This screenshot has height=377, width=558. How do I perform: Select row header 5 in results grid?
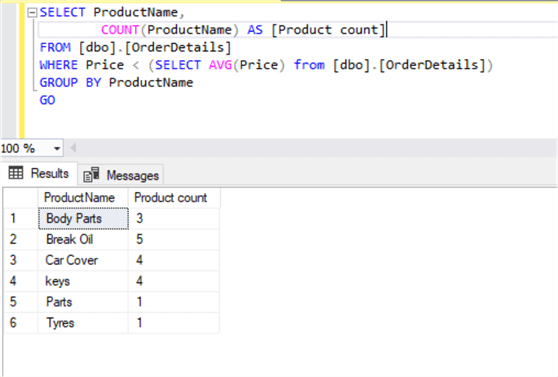[x=21, y=302]
